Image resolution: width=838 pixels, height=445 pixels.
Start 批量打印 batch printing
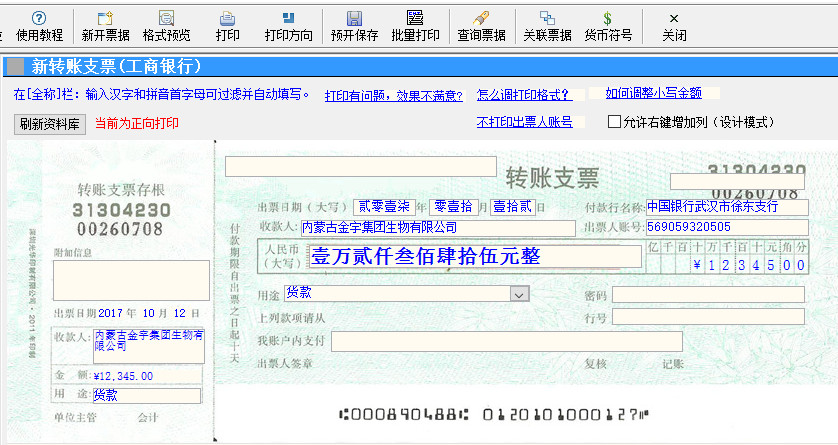click(415, 27)
